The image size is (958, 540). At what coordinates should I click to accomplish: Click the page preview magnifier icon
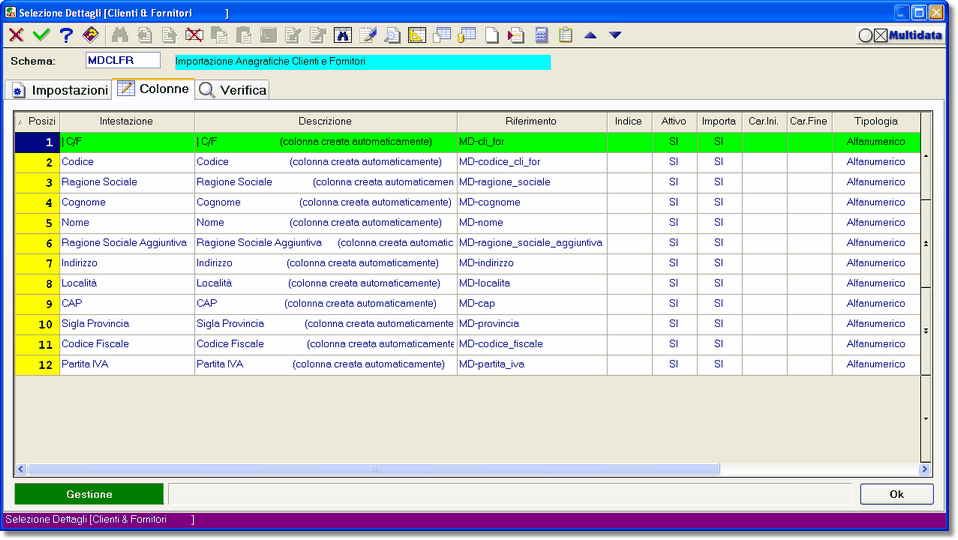[x=392, y=35]
